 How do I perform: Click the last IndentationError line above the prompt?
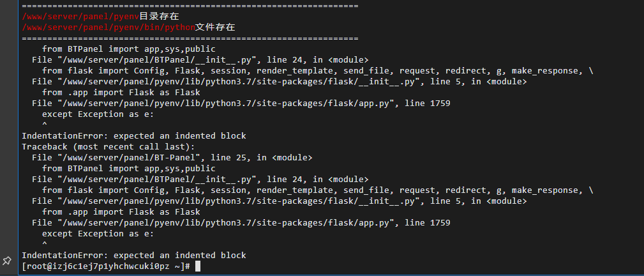coord(133,255)
